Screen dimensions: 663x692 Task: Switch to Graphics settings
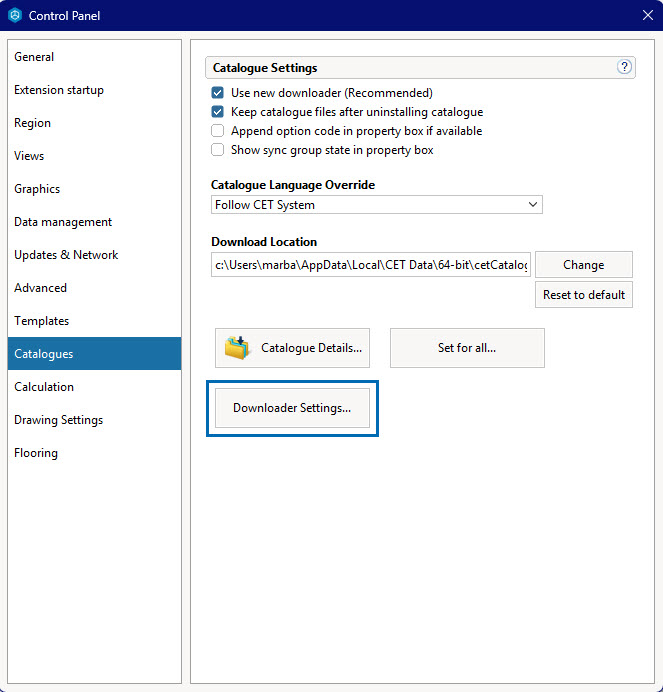(94, 189)
